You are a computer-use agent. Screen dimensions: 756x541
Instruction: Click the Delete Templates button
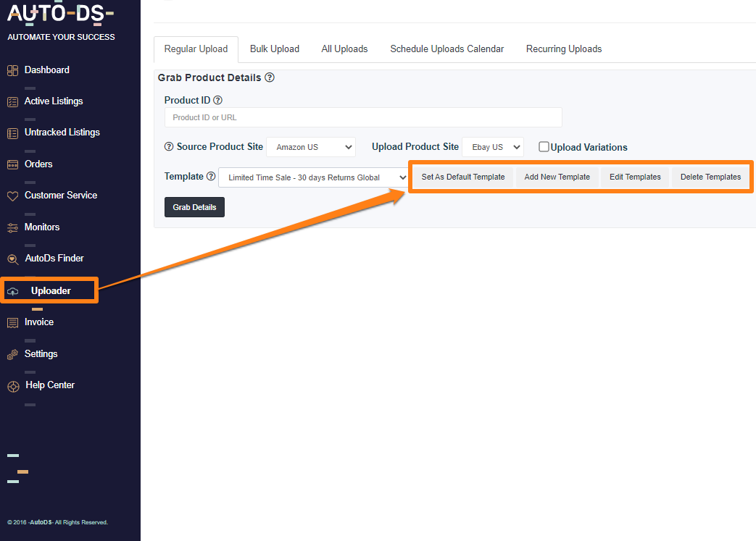click(x=710, y=177)
